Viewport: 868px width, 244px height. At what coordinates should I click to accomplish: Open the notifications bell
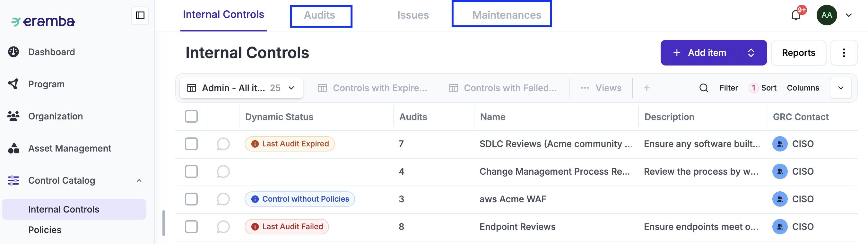pyautogui.click(x=796, y=15)
